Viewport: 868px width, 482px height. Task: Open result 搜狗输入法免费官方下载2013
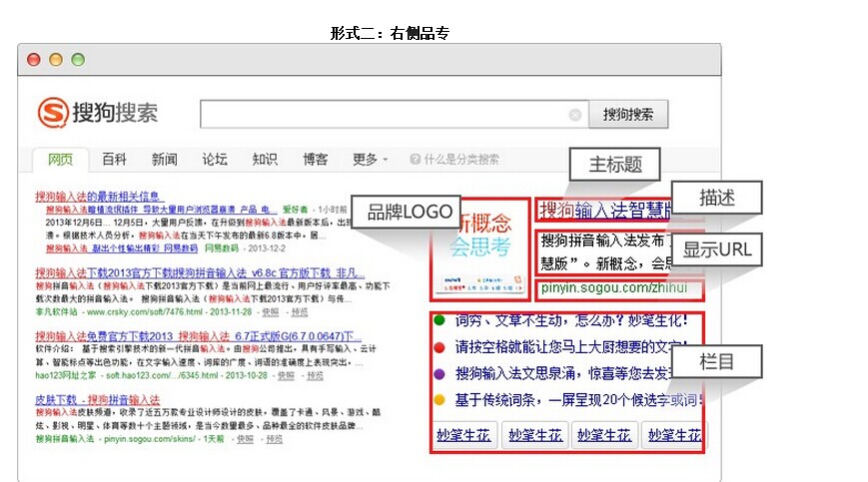[198, 336]
